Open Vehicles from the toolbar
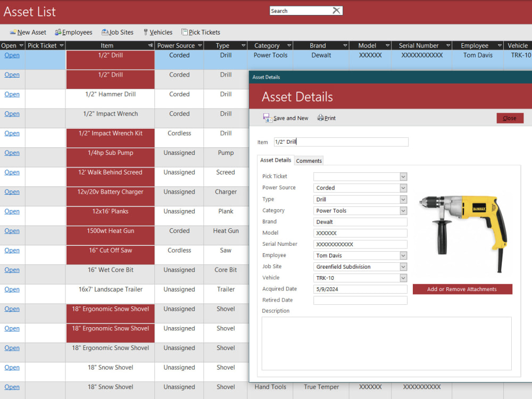 pos(158,32)
